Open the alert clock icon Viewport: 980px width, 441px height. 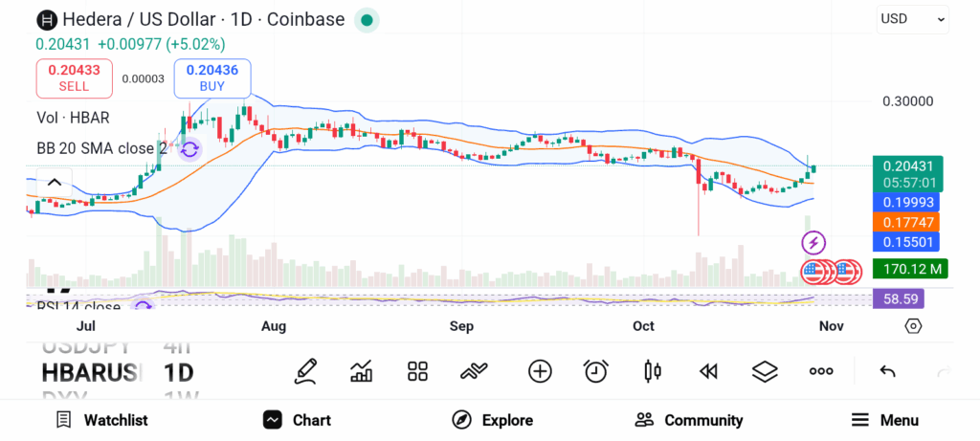click(x=596, y=371)
